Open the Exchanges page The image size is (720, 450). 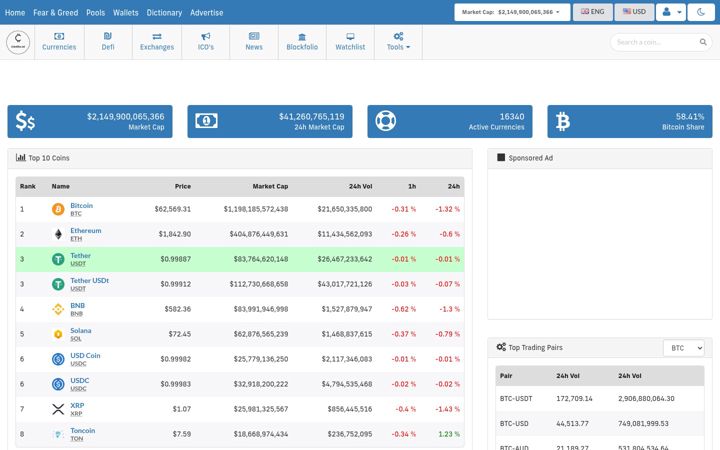coord(157,42)
